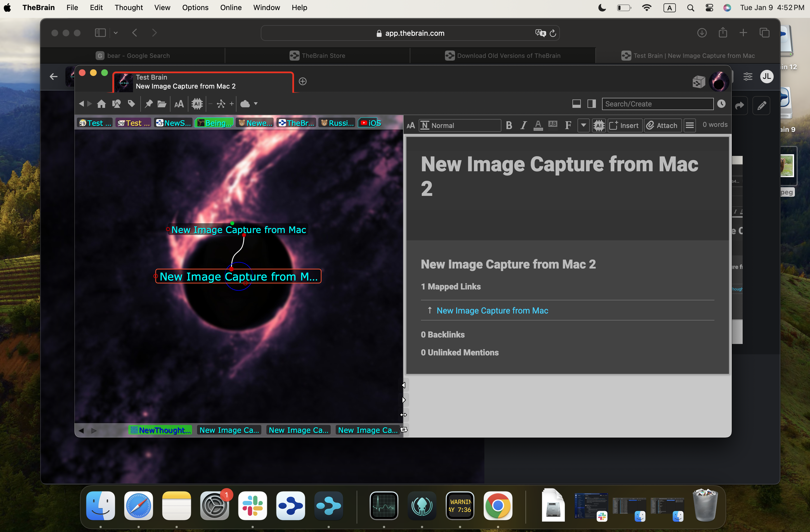Toggle italic formatting in notes

pos(524,125)
